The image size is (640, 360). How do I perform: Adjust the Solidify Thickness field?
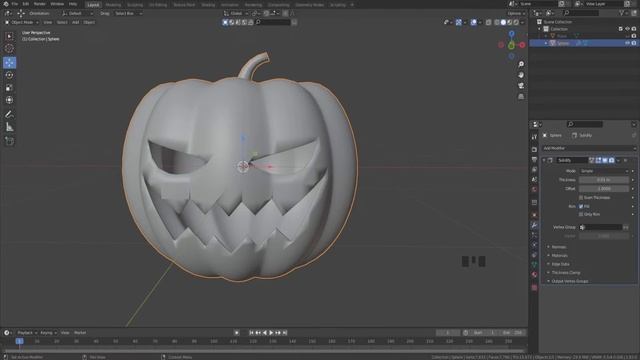[604, 180]
